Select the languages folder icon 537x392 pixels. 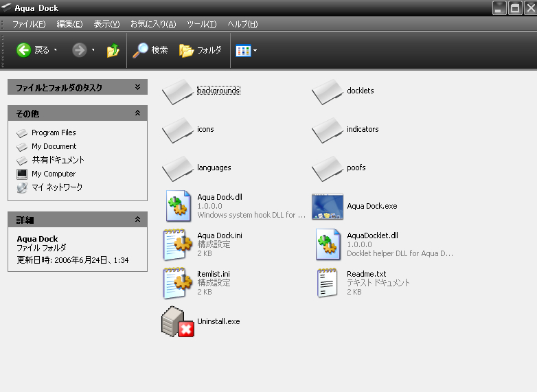178,168
